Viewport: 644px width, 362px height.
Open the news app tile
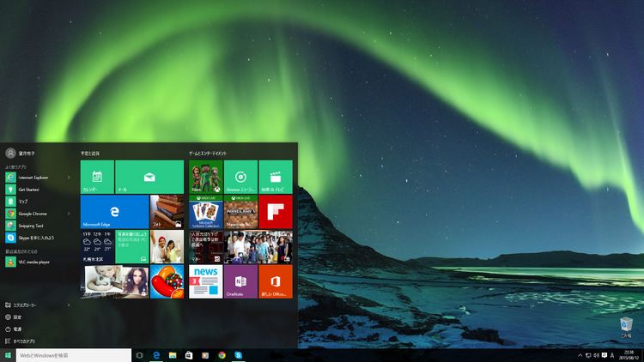(x=206, y=281)
